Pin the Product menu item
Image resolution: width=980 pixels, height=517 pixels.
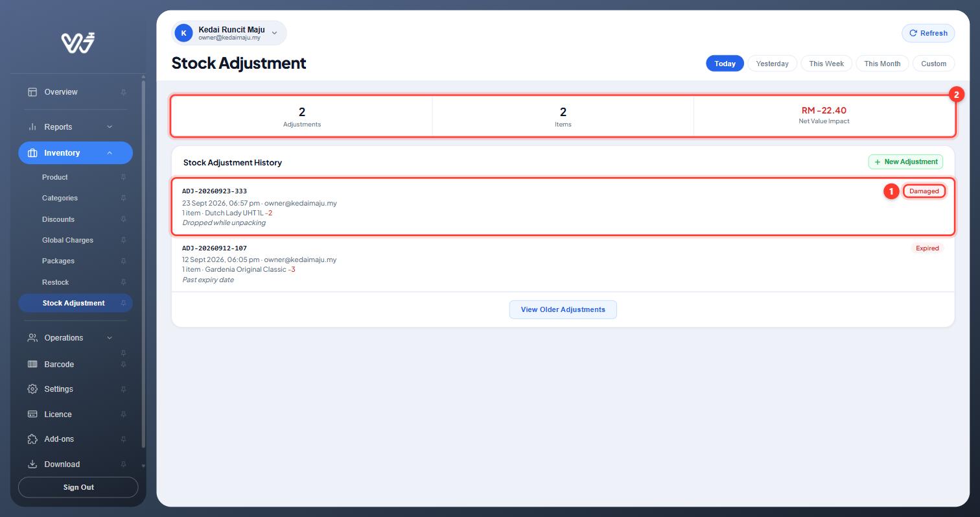[123, 177]
